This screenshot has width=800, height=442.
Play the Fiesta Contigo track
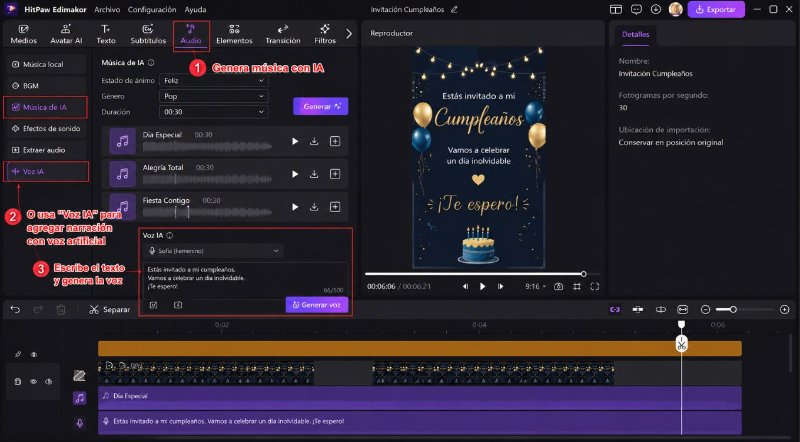[295, 207]
